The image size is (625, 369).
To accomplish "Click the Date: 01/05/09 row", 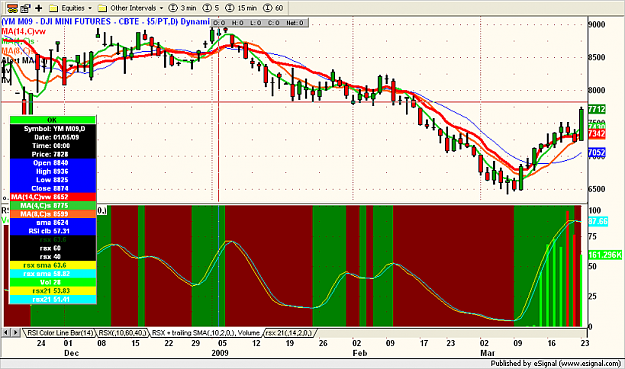I will click(53, 137).
